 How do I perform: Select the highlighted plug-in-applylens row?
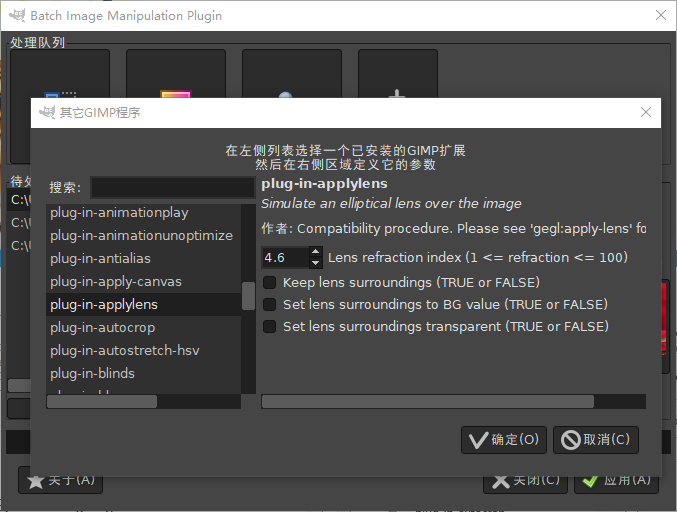[143, 304]
